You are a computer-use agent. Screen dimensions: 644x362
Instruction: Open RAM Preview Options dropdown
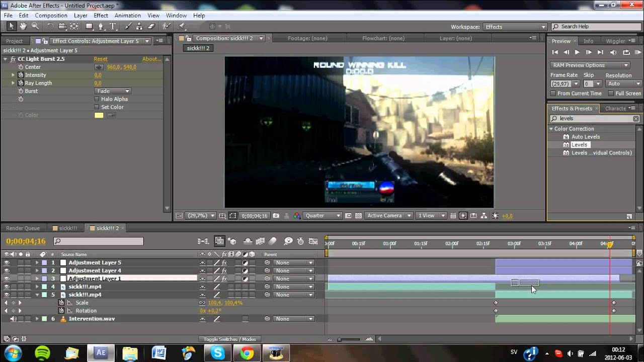590,65
